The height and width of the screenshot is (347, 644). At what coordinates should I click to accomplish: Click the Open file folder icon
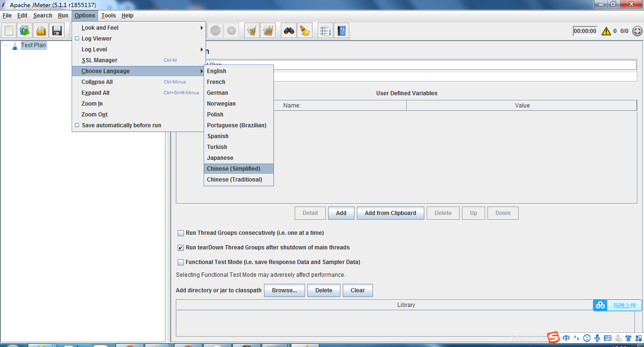(41, 31)
